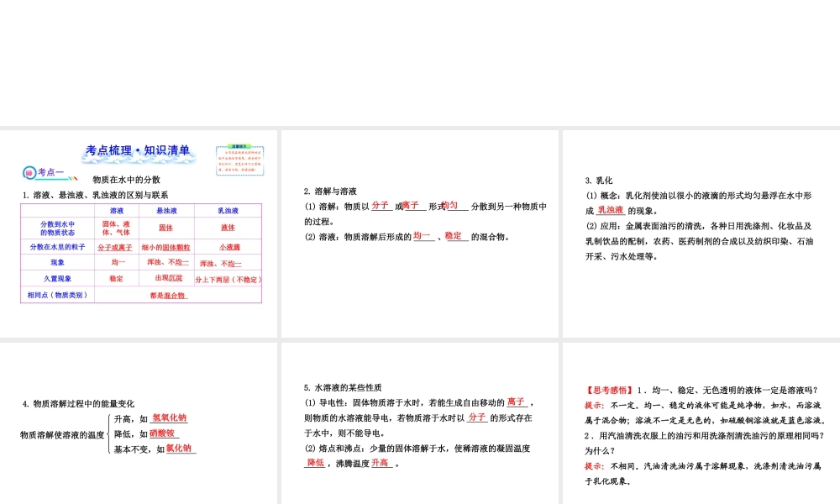The height and width of the screenshot is (504, 840).
Task: Click the (2) 应用 paragraph about 金属表面油污
Action: click(699, 241)
